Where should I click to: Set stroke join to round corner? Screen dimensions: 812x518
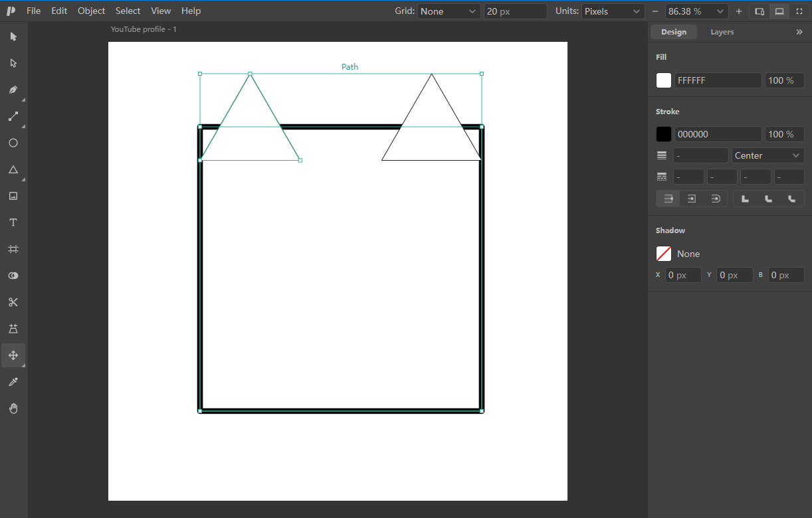[x=768, y=199]
